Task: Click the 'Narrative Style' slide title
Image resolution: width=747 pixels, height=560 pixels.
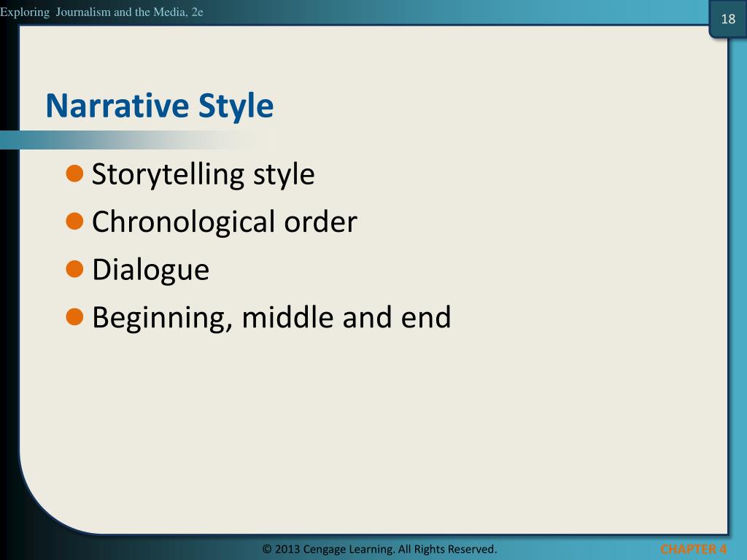Action: (160, 106)
